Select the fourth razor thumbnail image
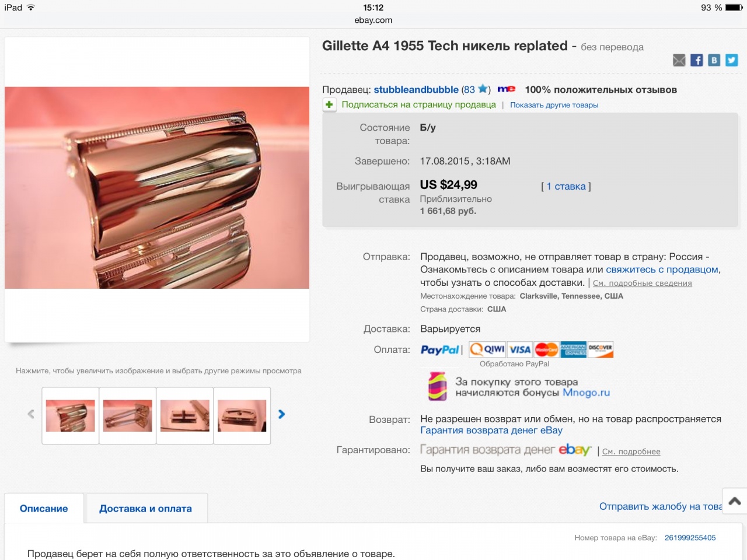The height and width of the screenshot is (560, 747). point(242,416)
